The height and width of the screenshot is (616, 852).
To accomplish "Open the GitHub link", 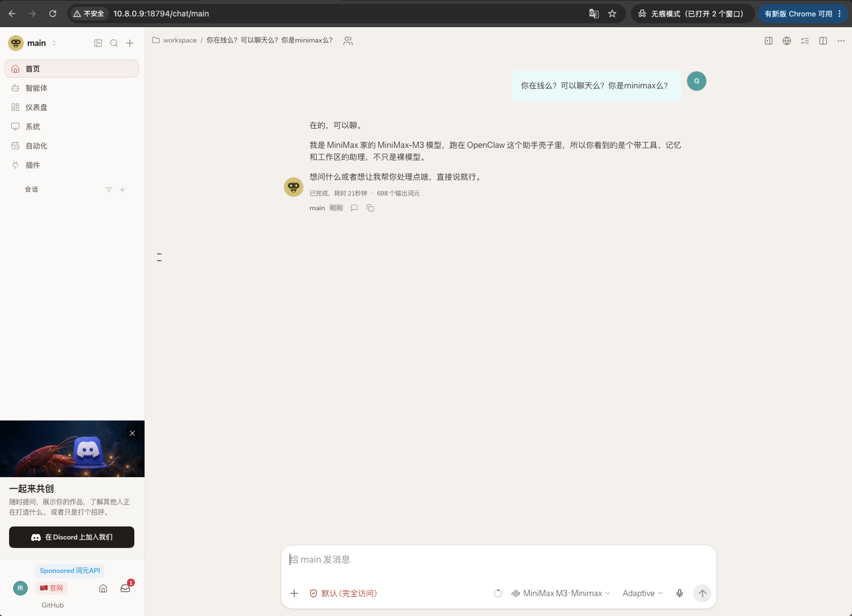I will pos(53,605).
